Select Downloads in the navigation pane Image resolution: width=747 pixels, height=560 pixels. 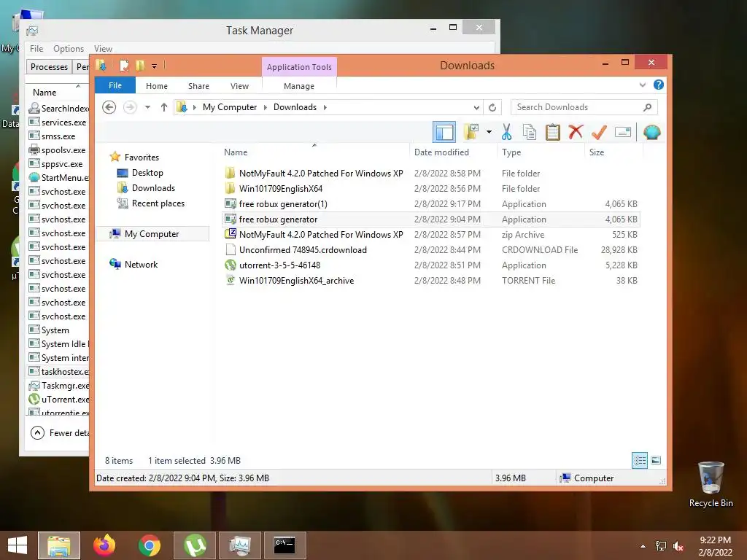pos(153,188)
